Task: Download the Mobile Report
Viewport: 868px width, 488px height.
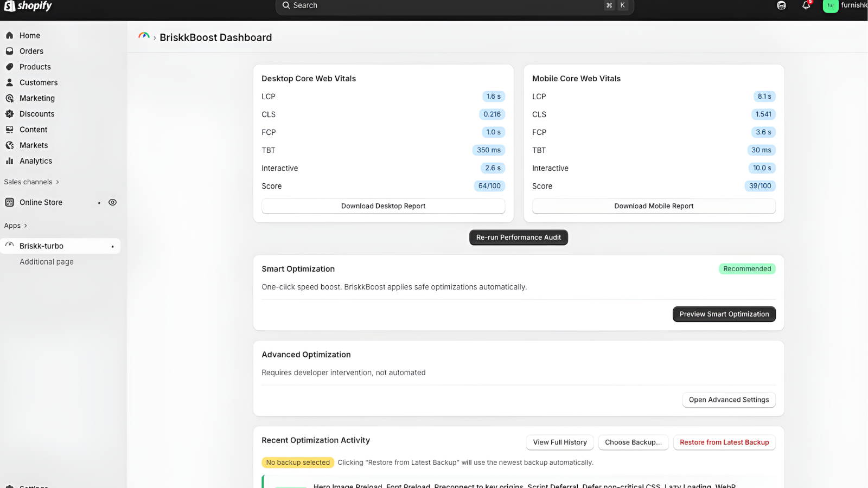Action: pyautogui.click(x=653, y=206)
